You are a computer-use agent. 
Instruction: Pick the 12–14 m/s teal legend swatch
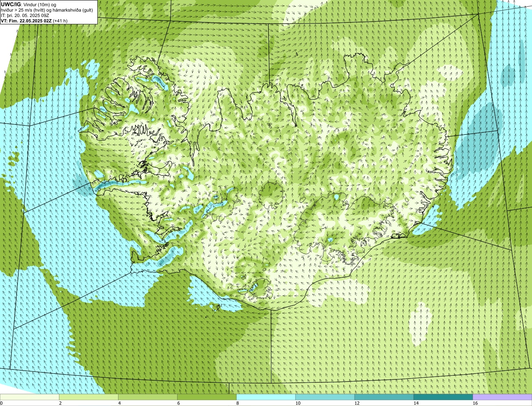point(384,397)
